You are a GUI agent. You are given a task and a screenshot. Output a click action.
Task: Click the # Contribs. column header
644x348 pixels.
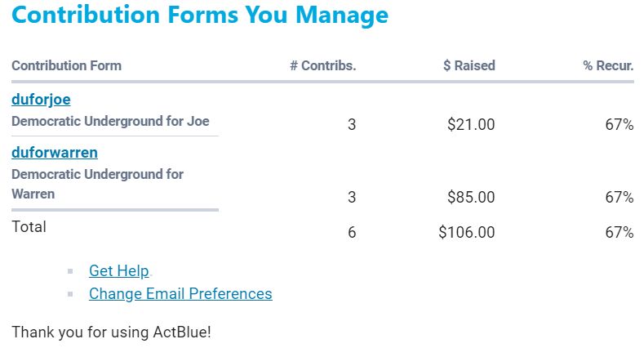(322, 66)
